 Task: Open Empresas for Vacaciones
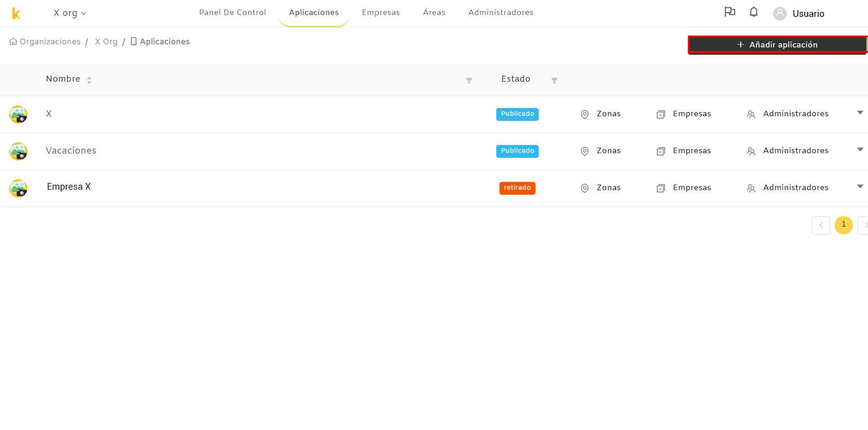(692, 150)
